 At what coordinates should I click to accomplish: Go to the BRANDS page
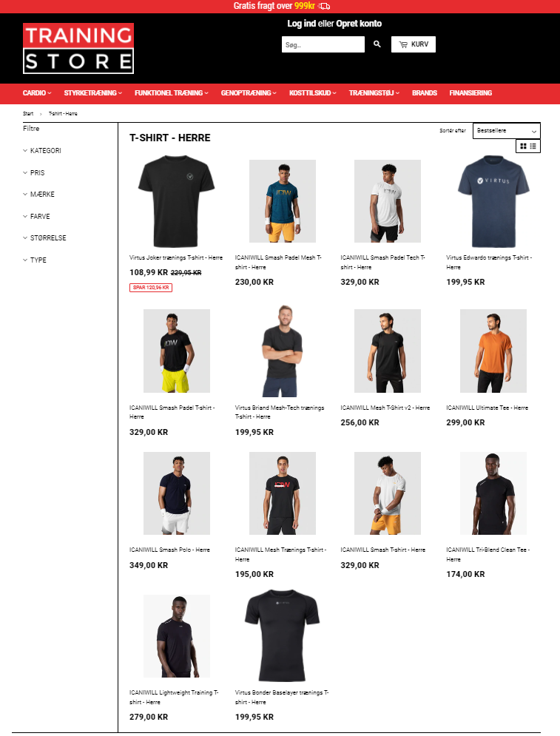tap(425, 93)
